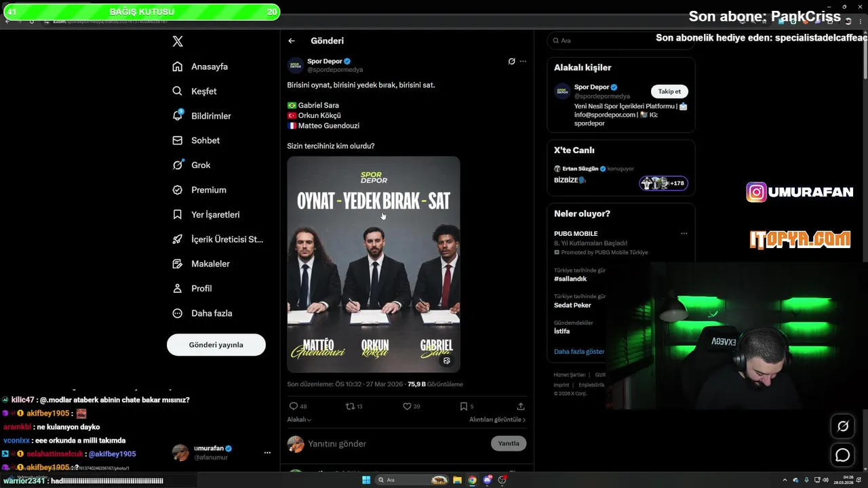Click the post view count 75,9 B
Image resolution: width=868 pixels, height=488 pixels.
tap(435, 384)
